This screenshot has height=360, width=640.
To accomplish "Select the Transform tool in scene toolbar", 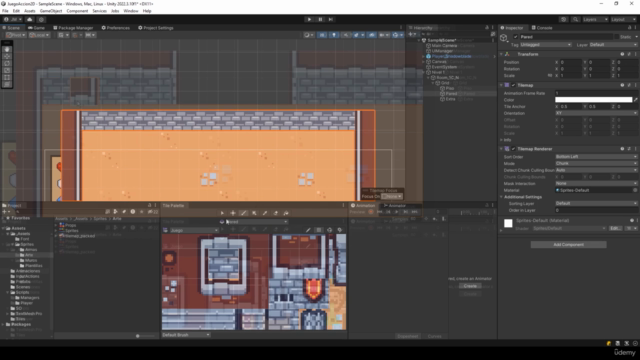I will [x=7, y=84].
